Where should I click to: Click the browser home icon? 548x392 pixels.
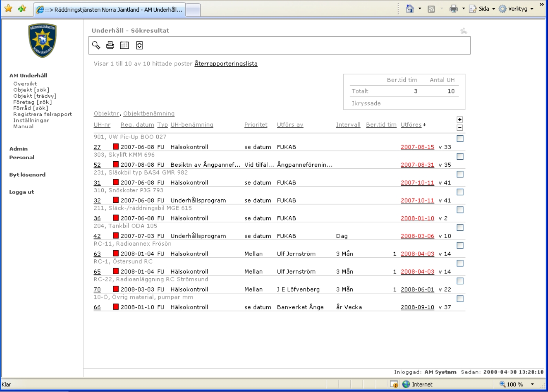click(410, 9)
